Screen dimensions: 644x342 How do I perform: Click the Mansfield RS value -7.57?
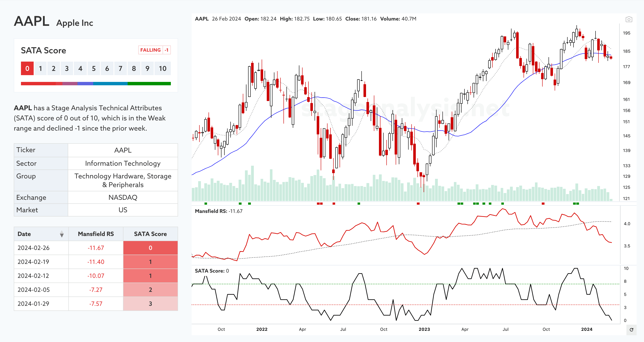coord(96,304)
